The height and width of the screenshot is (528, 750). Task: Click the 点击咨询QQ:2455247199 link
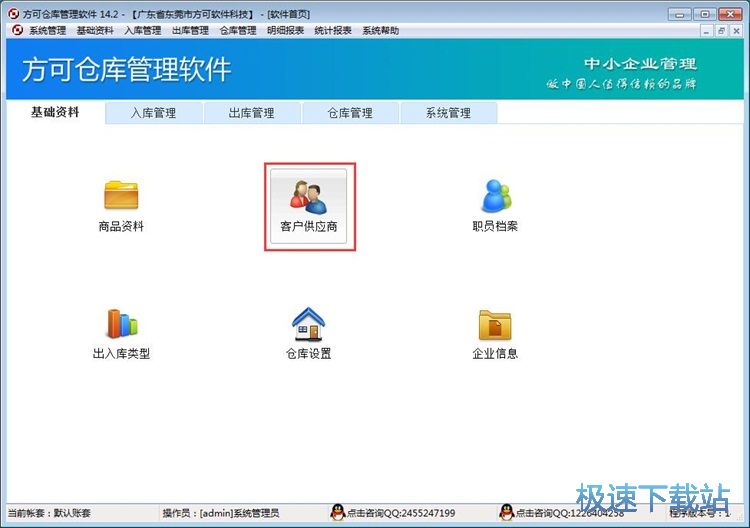(x=401, y=513)
